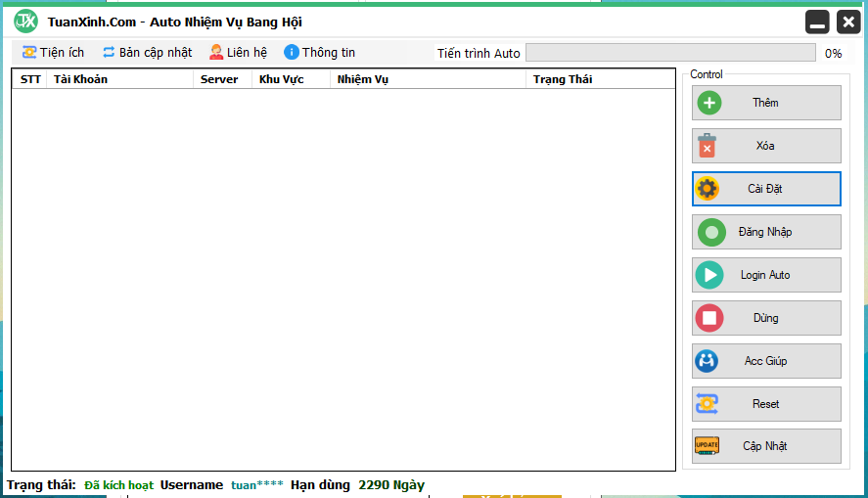Click the trash can Xóa icon
Image resolution: width=868 pixels, height=498 pixels.
[708, 146]
